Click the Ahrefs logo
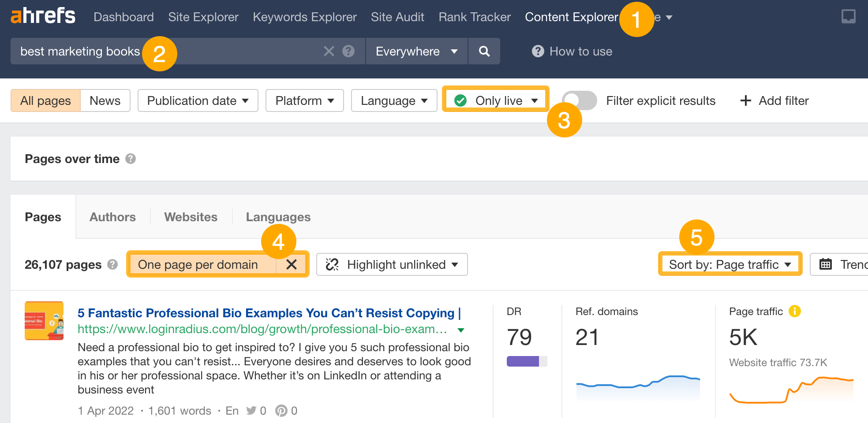Viewport: 868px width, 423px height. 43,16
